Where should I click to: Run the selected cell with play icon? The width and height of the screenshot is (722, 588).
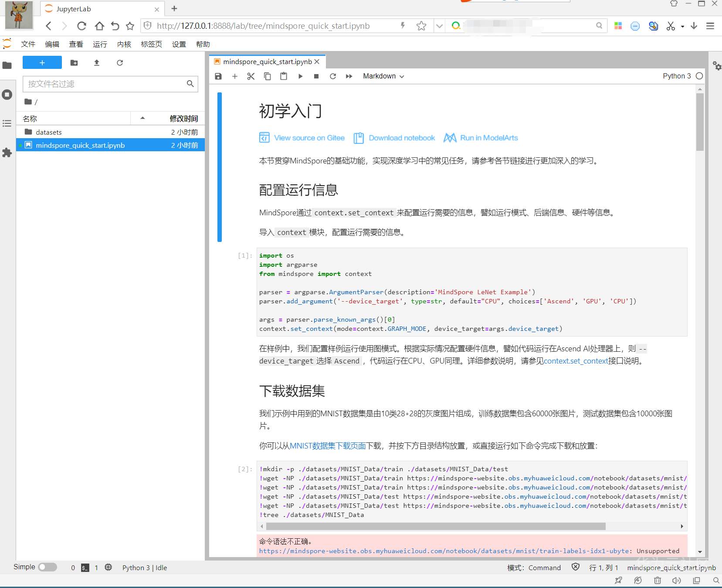pos(300,76)
